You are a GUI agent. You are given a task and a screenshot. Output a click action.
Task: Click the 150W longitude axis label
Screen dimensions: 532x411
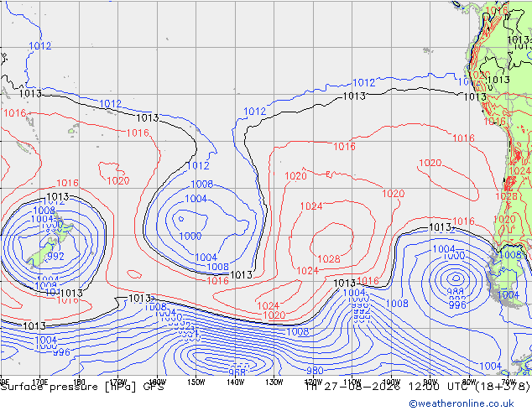click(x=196, y=382)
